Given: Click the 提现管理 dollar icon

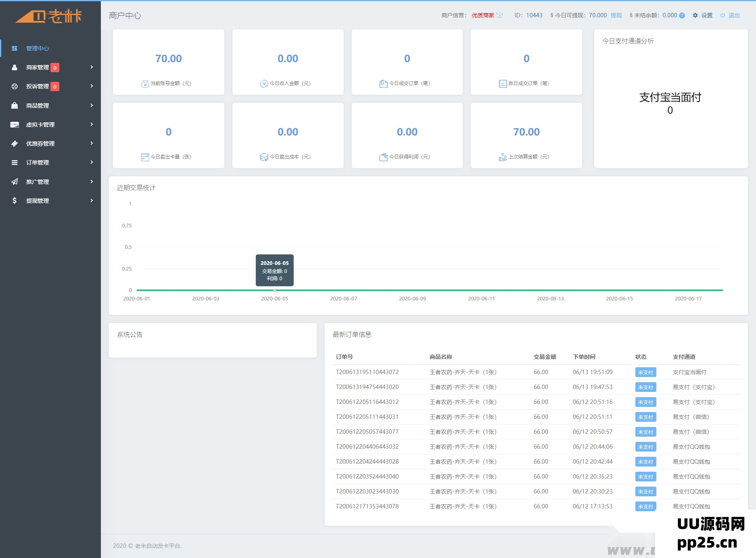Looking at the screenshot, I should [x=15, y=200].
